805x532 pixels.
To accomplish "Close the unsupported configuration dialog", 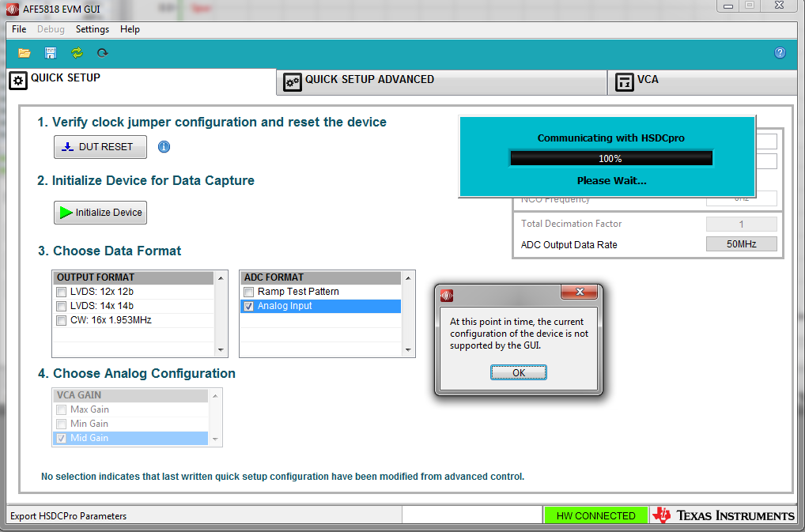I will pyautogui.click(x=580, y=292).
